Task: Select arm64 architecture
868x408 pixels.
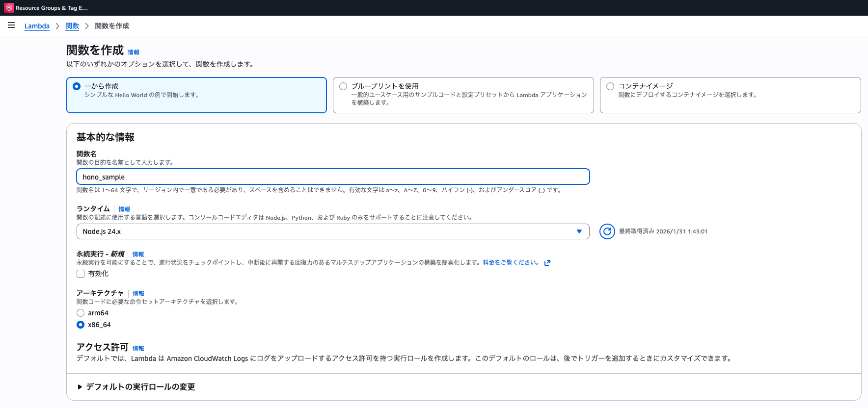Action: (x=81, y=313)
